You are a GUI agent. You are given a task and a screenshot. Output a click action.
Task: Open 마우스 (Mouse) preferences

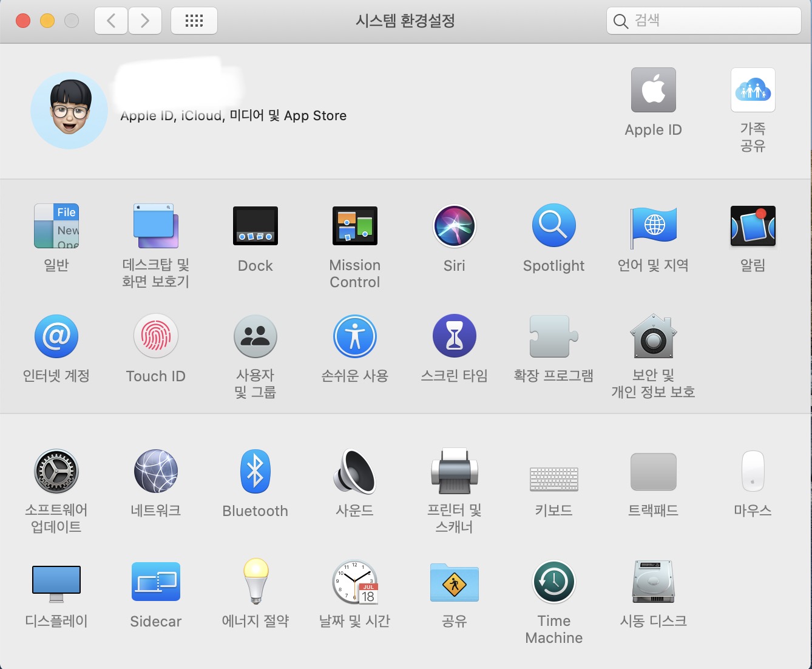click(x=753, y=471)
